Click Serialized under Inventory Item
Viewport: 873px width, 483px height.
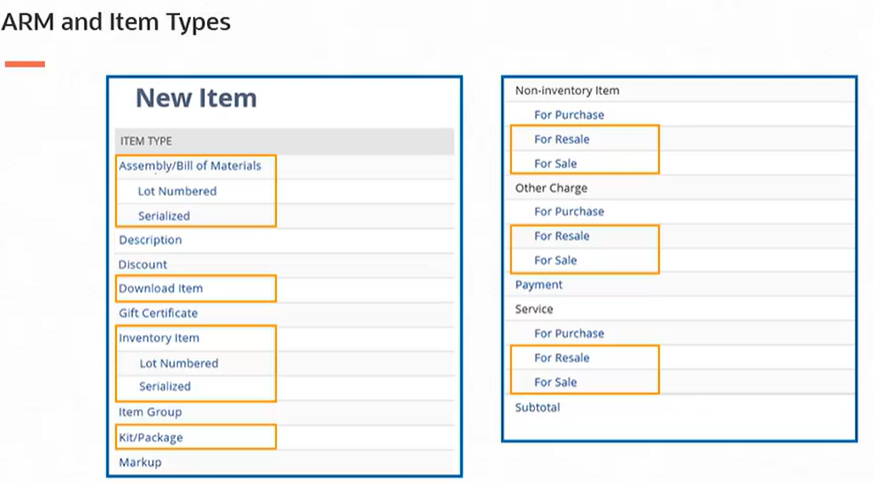pyautogui.click(x=165, y=386)
